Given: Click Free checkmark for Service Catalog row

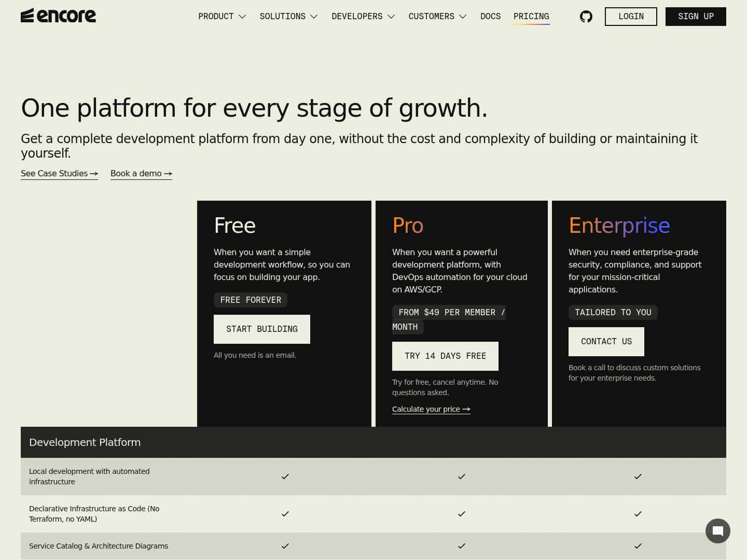Looking at the screenshot, I should tap(285, 546).
